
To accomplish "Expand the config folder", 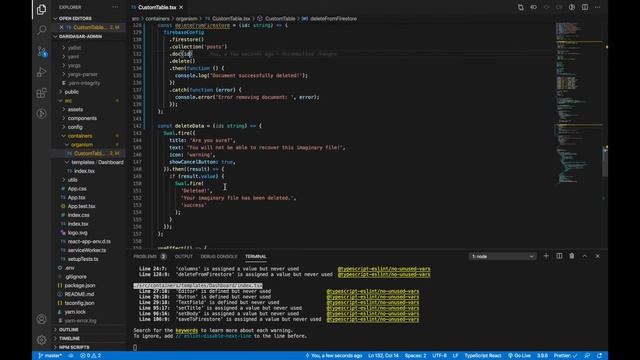I will point(75,127).
